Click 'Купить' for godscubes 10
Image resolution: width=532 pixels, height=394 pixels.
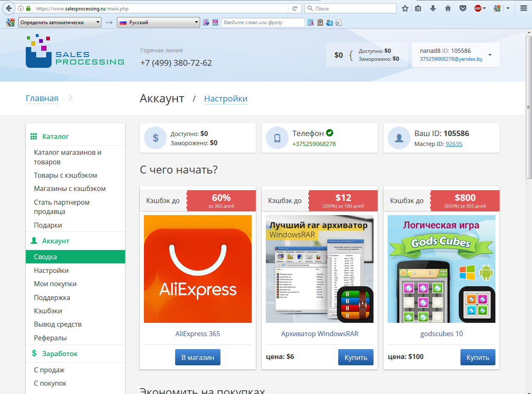coord(478,357)
